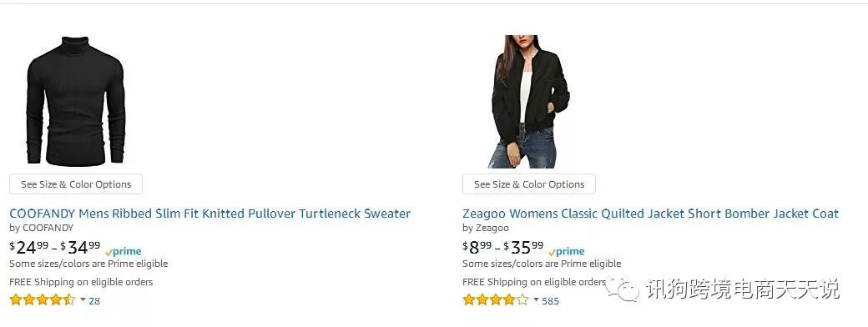
Task: Open the 28 customer reviews link
Action: point(94,301)
